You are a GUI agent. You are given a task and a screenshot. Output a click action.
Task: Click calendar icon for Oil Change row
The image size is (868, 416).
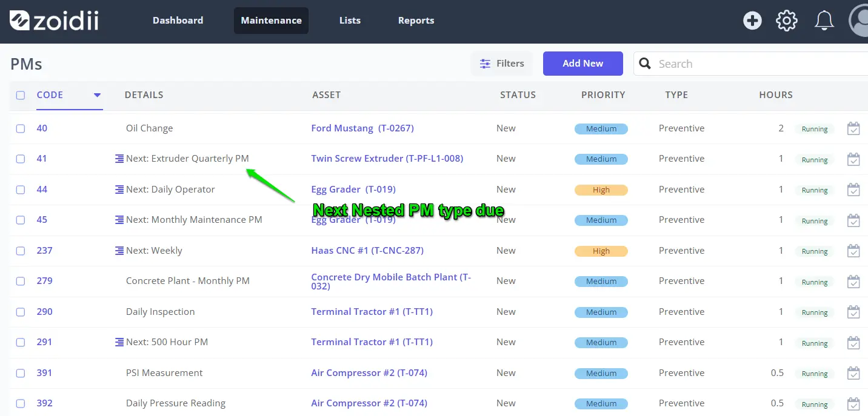click(853, 128)
